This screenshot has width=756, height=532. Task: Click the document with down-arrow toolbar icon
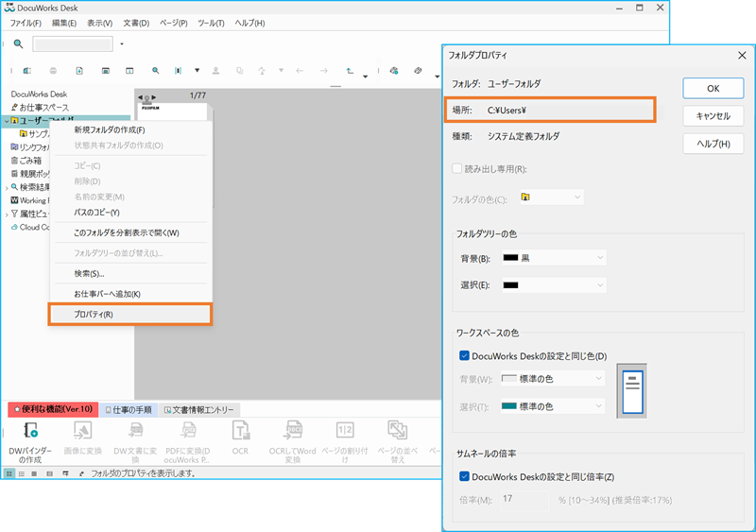(x=79, y=71)
